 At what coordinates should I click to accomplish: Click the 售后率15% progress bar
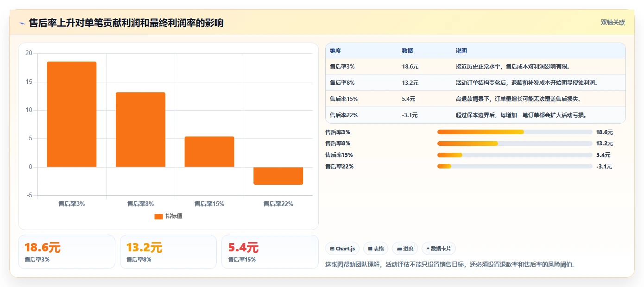coord(515,155)
